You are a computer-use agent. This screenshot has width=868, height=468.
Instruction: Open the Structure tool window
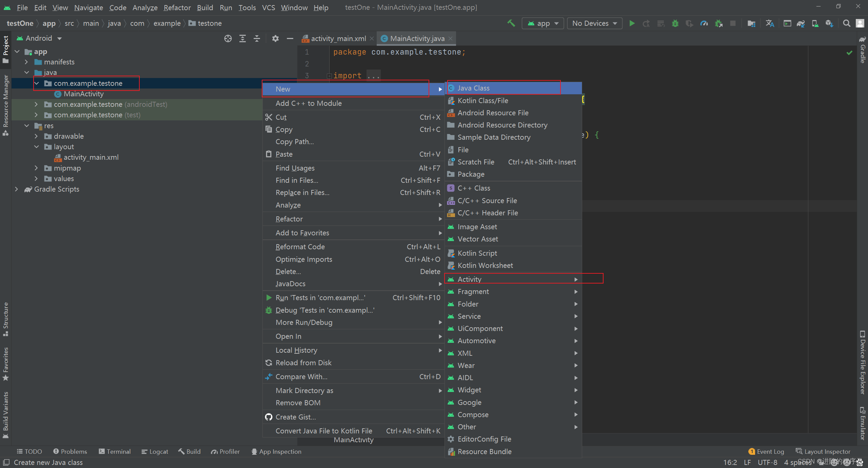5,319
